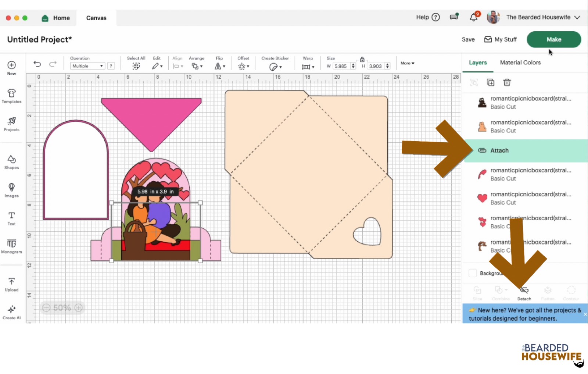This screenshot has width=588, height=374.
Task: Click the Undo arrow
Action: (x=37, y=64)
